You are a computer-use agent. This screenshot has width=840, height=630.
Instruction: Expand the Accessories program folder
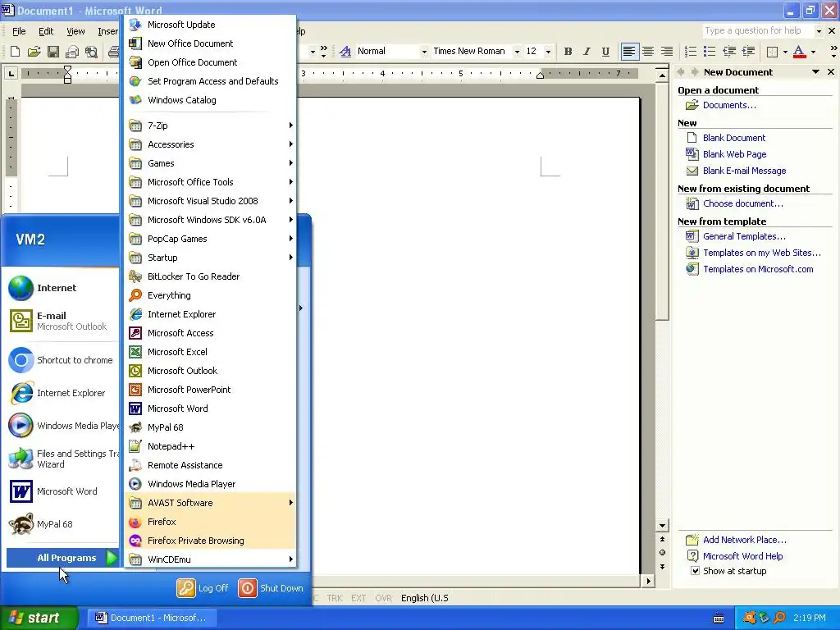click(210, 144)
